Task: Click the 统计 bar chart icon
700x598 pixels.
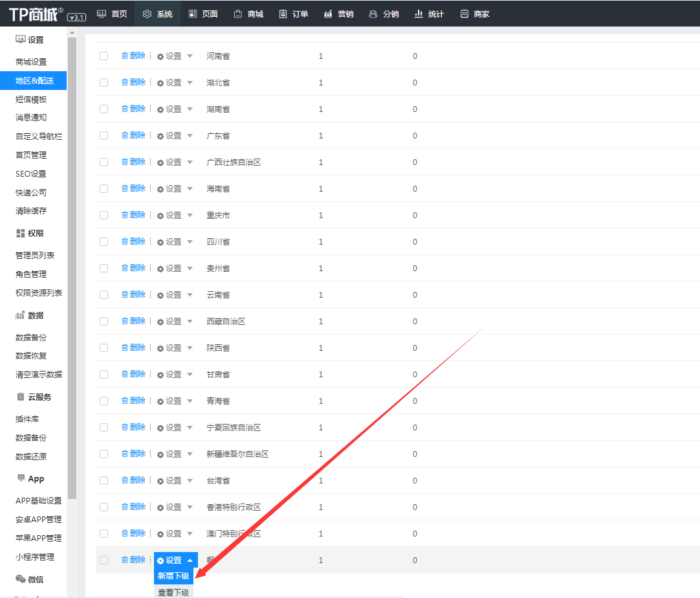Action: tap(419, 14)
